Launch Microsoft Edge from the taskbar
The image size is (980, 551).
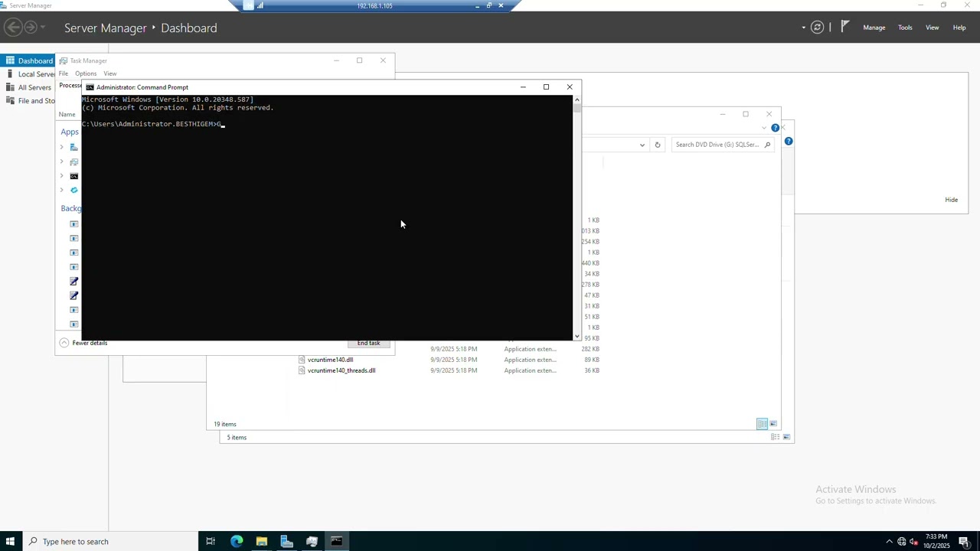[237, 542]
